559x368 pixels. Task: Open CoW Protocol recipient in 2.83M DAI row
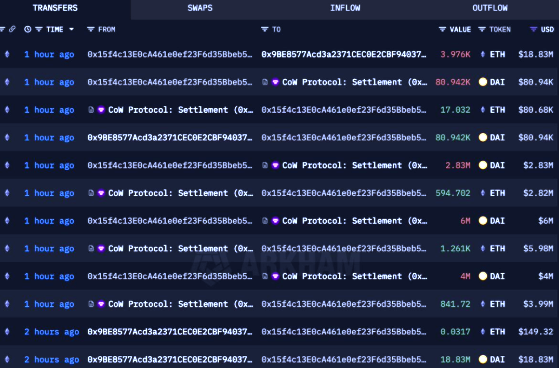355,165
